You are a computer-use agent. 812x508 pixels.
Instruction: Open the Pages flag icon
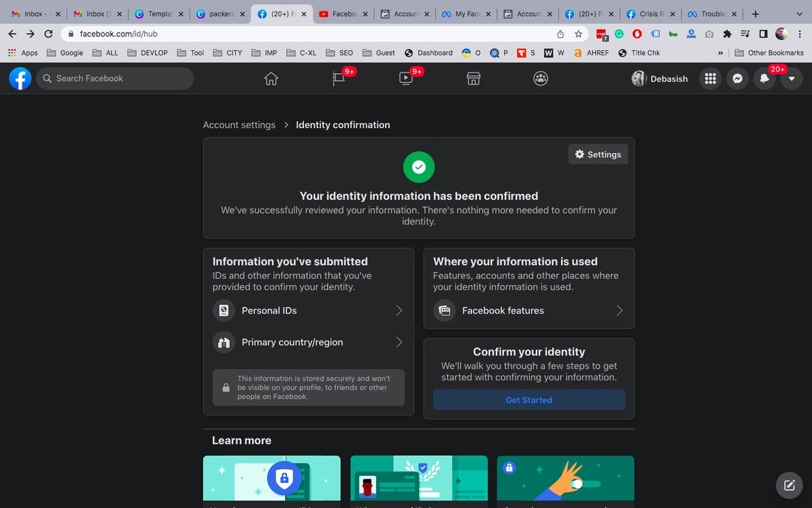point(338,79)
